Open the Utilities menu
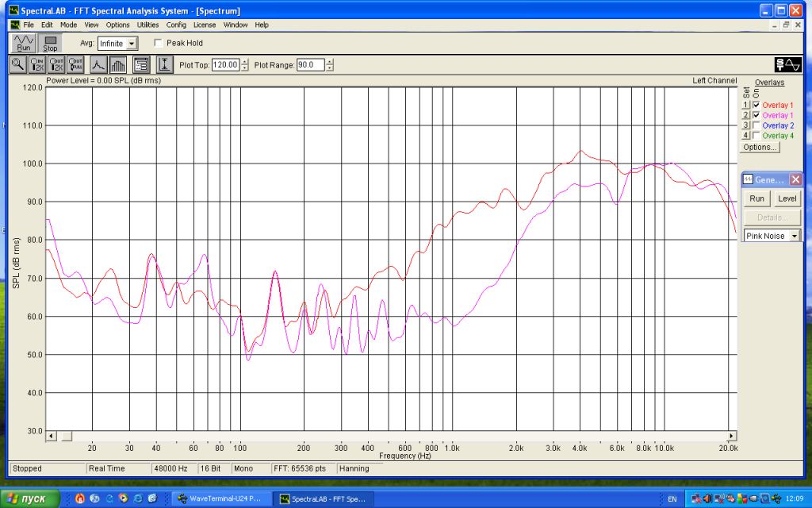The image size is (812, 508). [x=147, y=25]
